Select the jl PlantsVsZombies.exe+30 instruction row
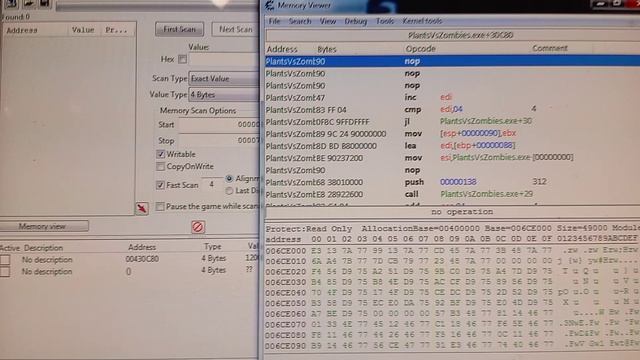The height and width of the screenshot is (360, 640). [452, 122]
